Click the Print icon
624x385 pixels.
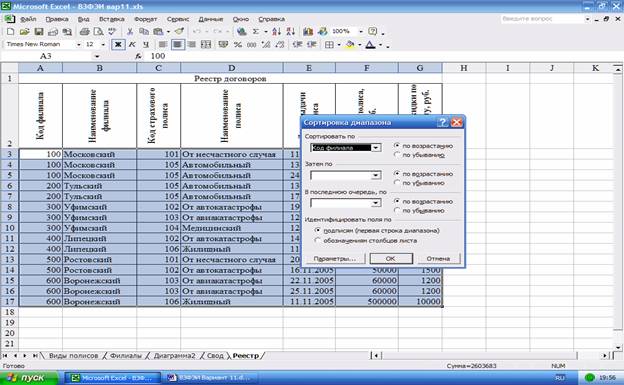pos(84,31)
